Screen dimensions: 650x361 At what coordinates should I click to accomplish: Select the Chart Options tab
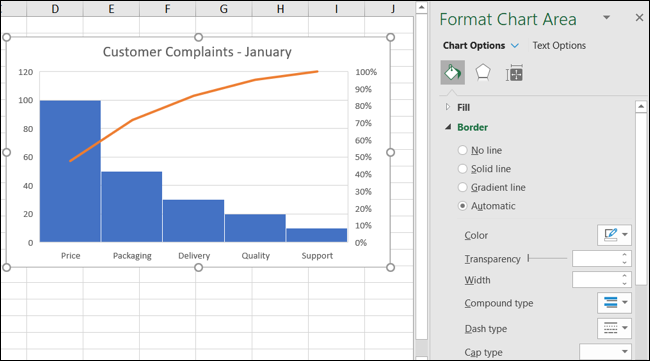(474, 46)
